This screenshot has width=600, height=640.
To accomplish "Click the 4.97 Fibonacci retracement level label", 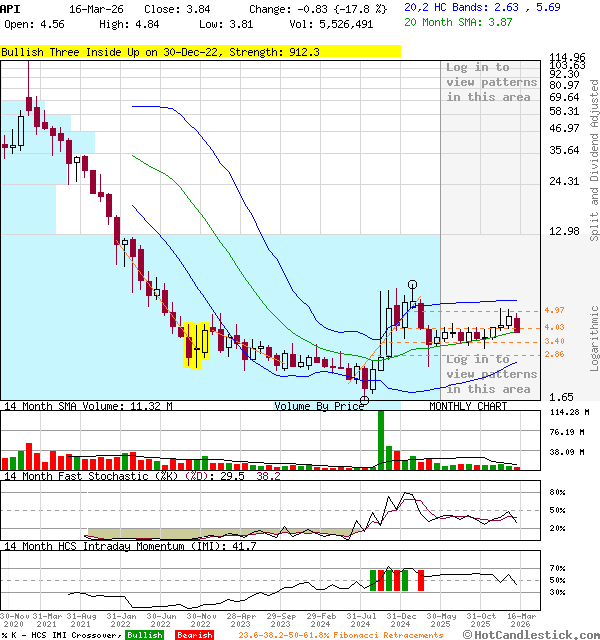I will (555, 311).
